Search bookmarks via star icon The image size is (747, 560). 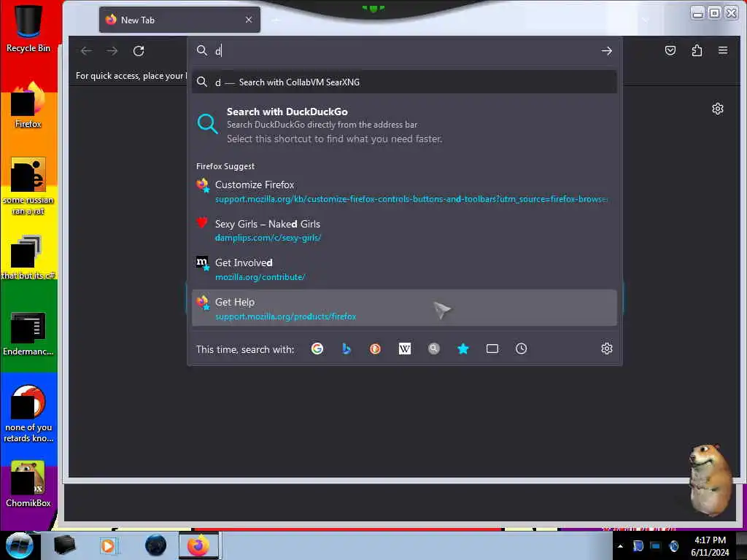tap(462, 349)
